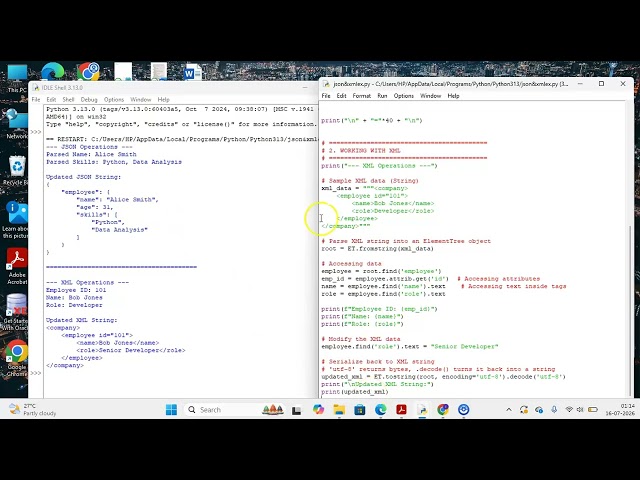Open Help menu in IDLE Shell window

(x=163, y=100)
